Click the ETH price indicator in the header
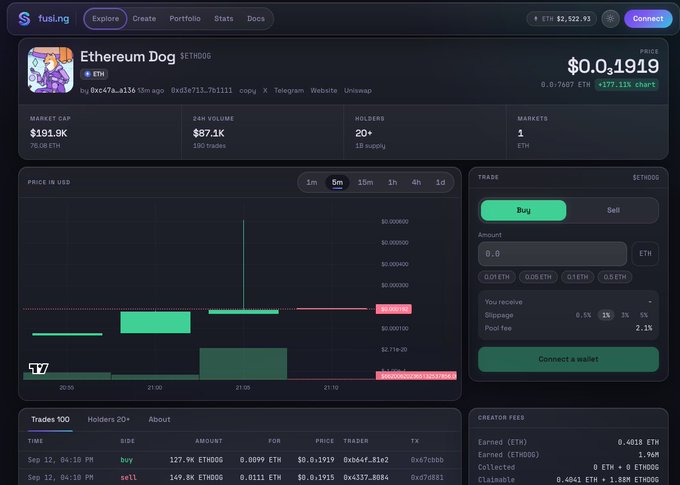Image resolution: width=680 pixels, height=485 pixels. tap(562, 19)
